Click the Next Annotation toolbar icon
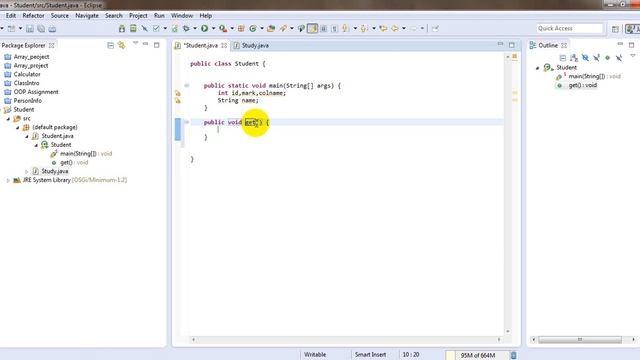The width and height of the screenshot is (640, 360). point(346,28)
